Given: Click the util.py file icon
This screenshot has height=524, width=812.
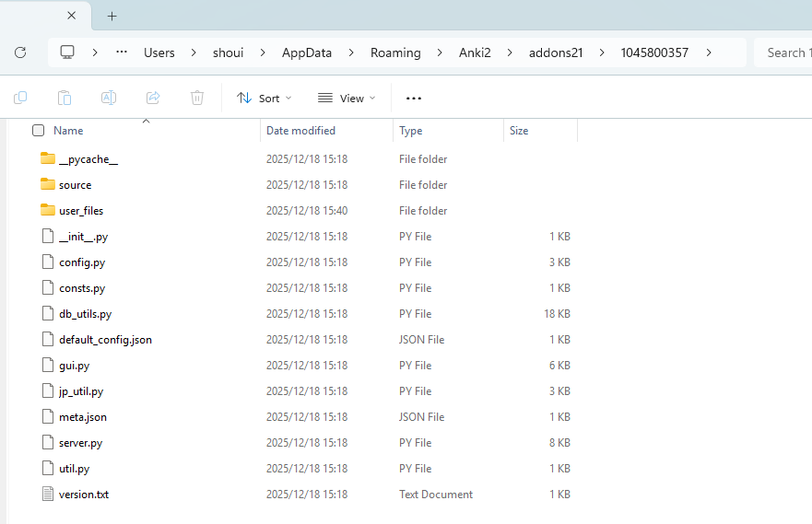Looking at the screenshot, I should pos(48,469).
